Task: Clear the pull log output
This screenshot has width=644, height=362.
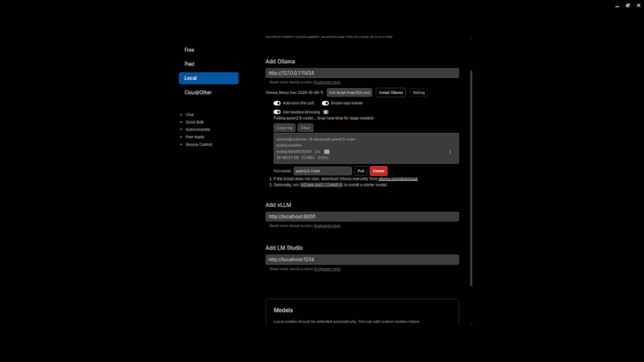Action: point(305,128)
